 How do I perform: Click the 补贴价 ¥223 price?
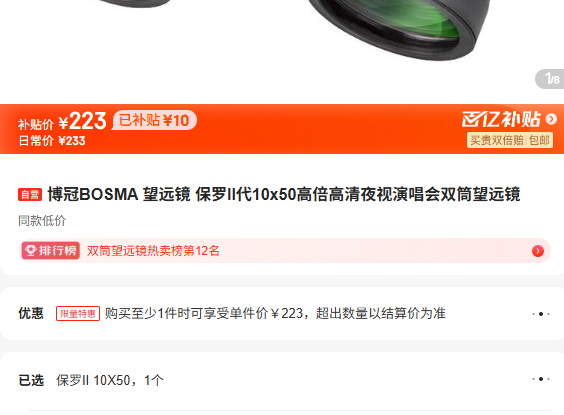point(62,121)
